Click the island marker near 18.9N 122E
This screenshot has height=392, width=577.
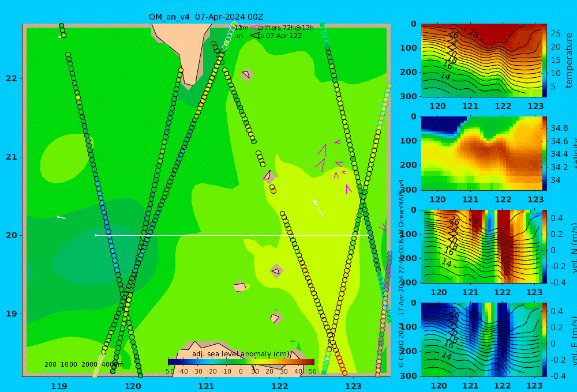point(276,318)
